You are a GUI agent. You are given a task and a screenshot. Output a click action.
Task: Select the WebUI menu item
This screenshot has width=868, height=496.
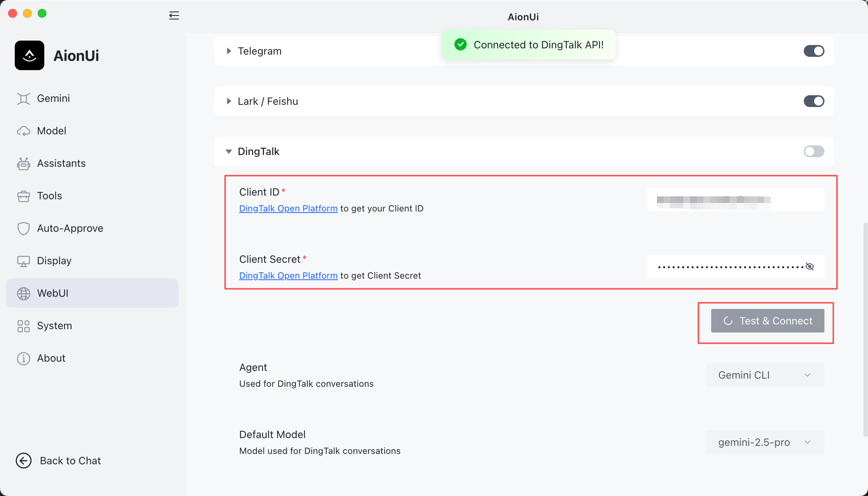tap(92, 293)
